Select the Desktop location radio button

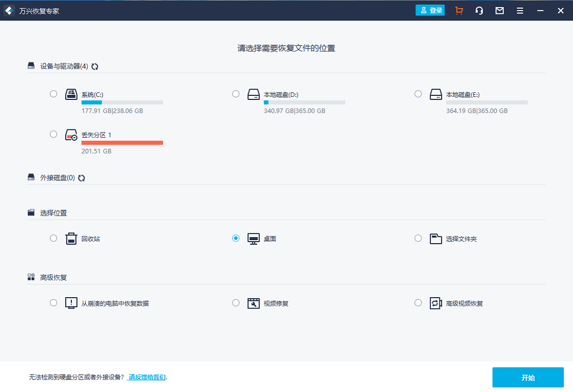coord(236,238)
